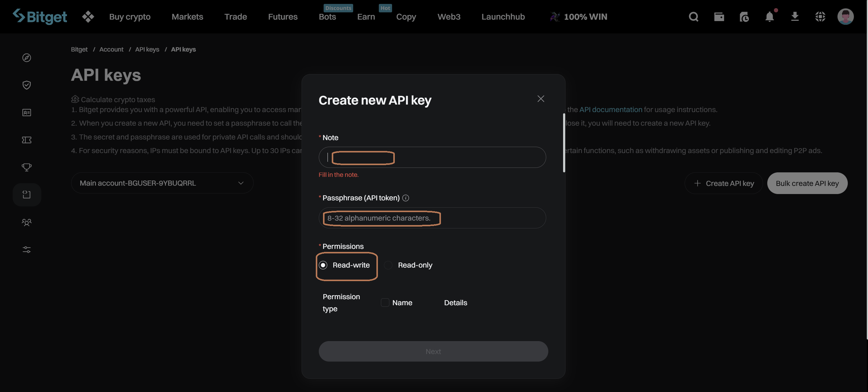This screenshot has height=392, width=868.
Task: Select the Read-write permission radio
Action: [323, 265]
